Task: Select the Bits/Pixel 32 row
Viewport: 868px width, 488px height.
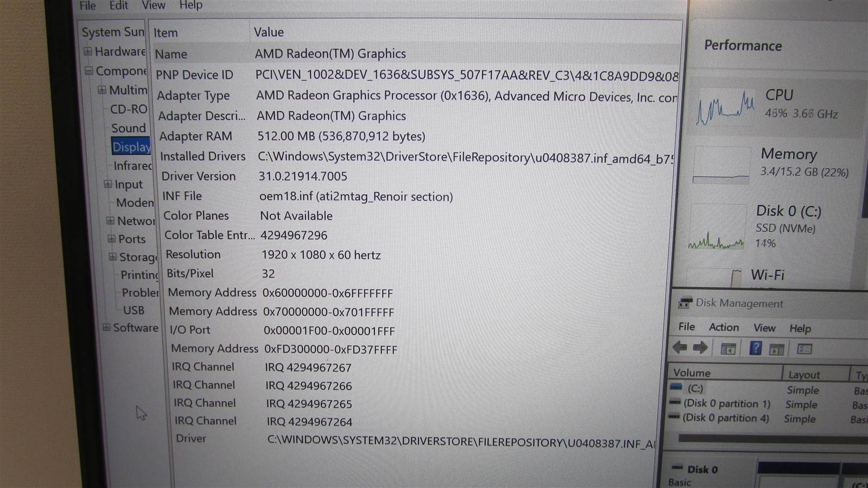Action: pos(417,273)
